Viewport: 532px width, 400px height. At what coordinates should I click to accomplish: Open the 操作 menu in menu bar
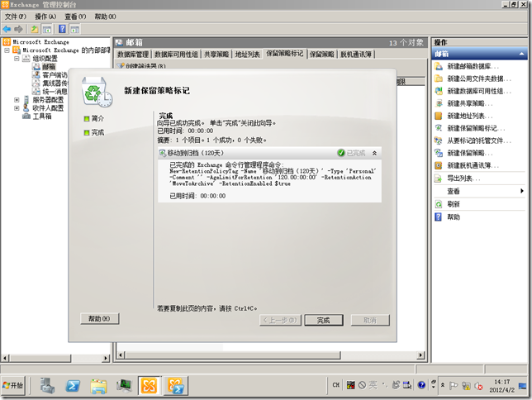tap(45, 16)
